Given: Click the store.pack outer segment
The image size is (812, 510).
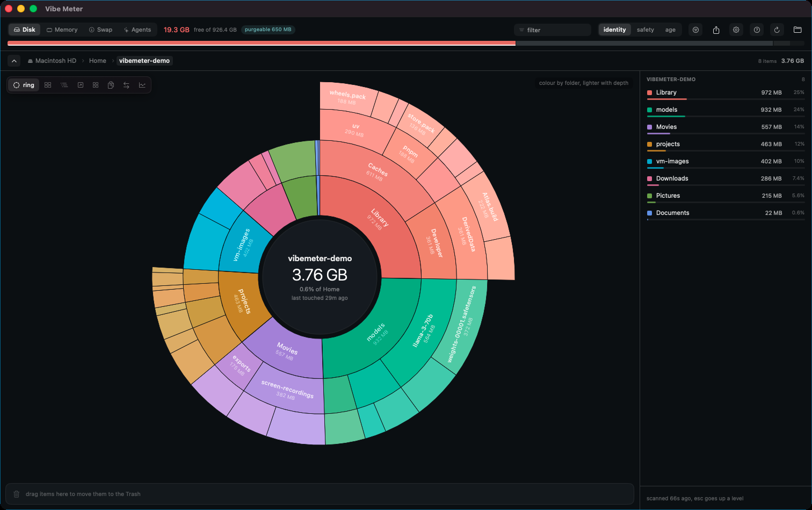Looking at the screenshot, I should click(x=420, y=124).
